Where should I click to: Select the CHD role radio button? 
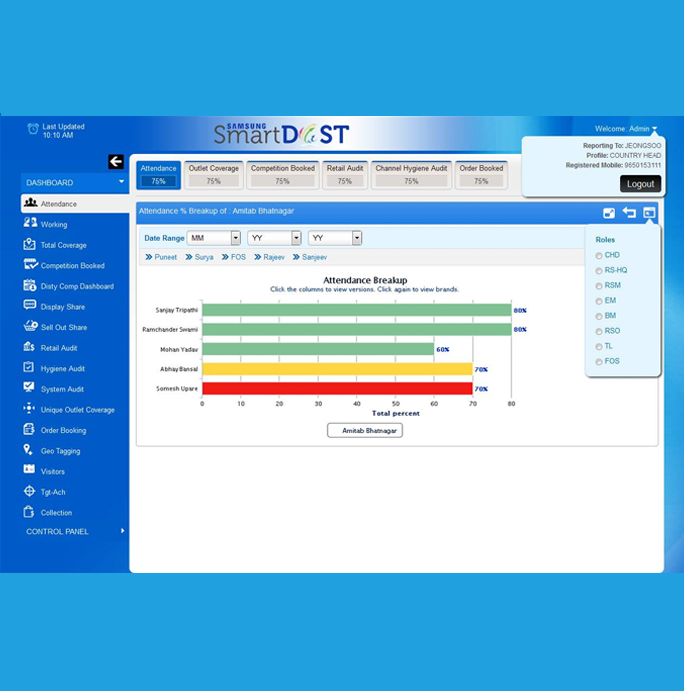click(x=599, y=256)
